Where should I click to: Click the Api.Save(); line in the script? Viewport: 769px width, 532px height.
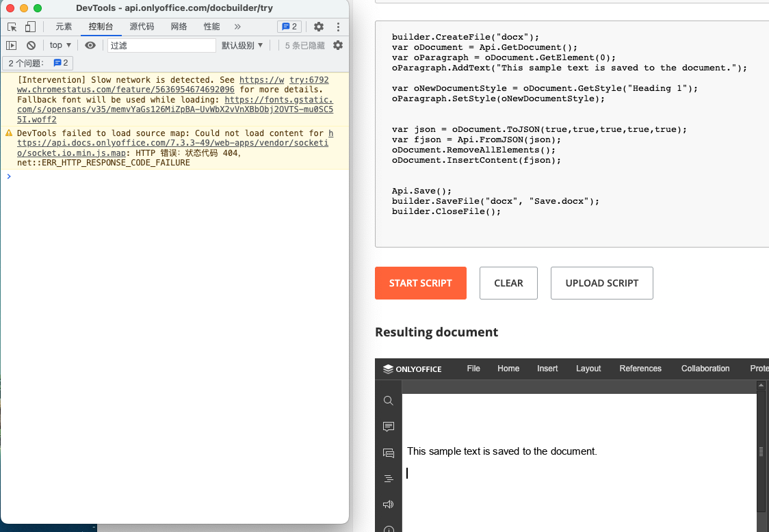pyautogui.click(x=421, y=191)
